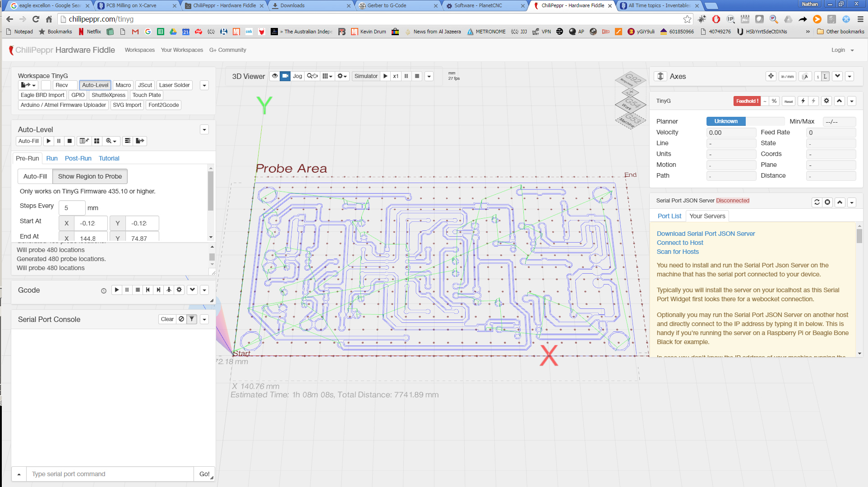Toggle Show Region to Probe button
This screenshot has height=487, width=868.
[90, 176]
